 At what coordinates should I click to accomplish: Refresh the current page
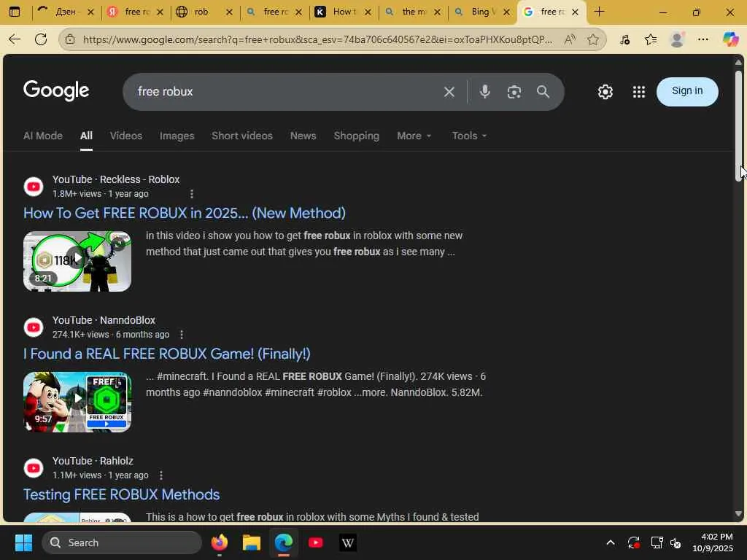[x=41, y=39]
